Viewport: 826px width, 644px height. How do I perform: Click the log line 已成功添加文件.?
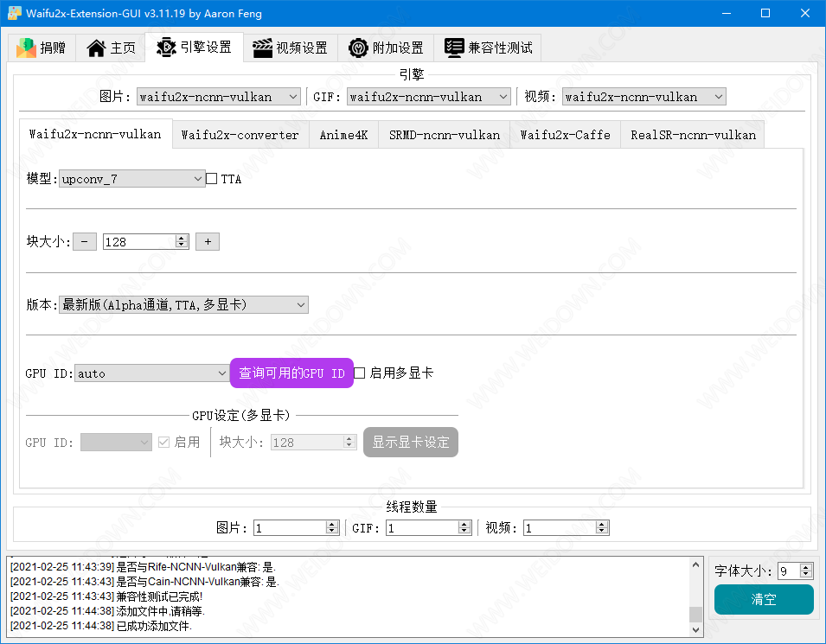tap(101, 626)
